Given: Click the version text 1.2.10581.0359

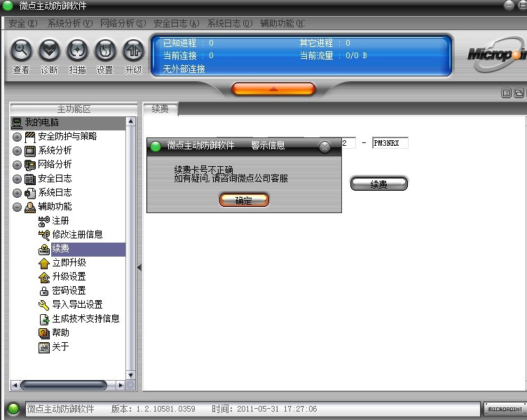Looking at the screenshot, I should [165, 409].
